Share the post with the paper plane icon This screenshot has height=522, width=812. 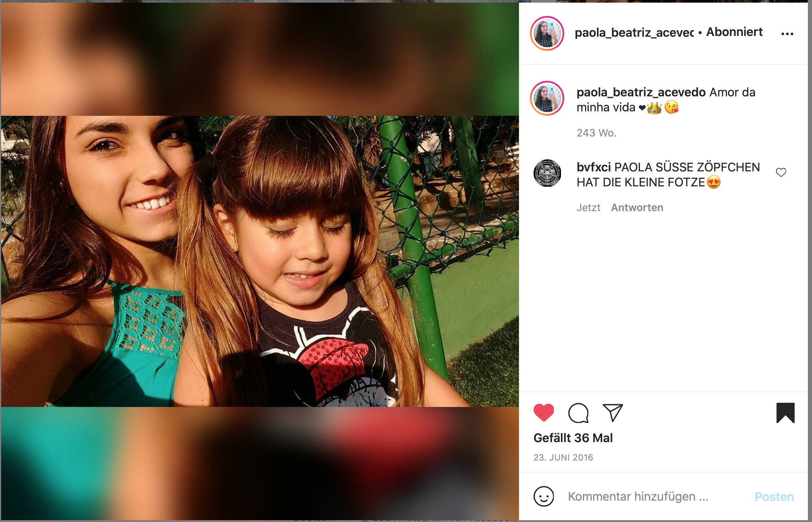coord(612,412)
